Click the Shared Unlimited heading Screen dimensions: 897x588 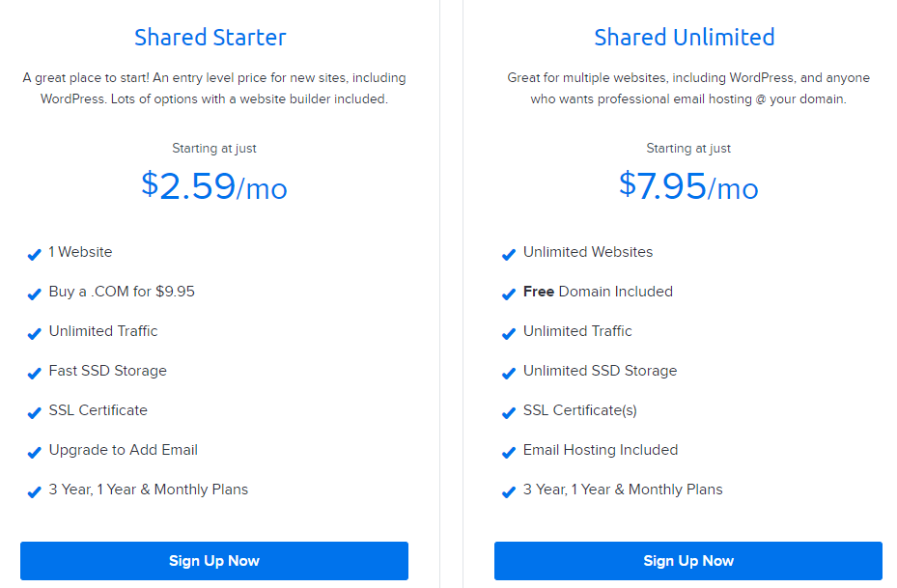coord(685,38)
